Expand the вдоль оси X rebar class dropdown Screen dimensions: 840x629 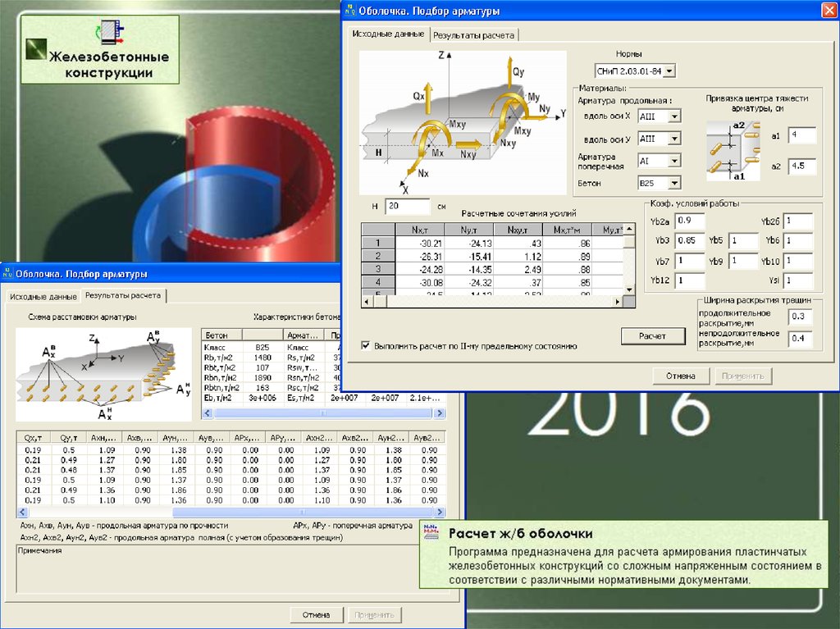point(674,116)
